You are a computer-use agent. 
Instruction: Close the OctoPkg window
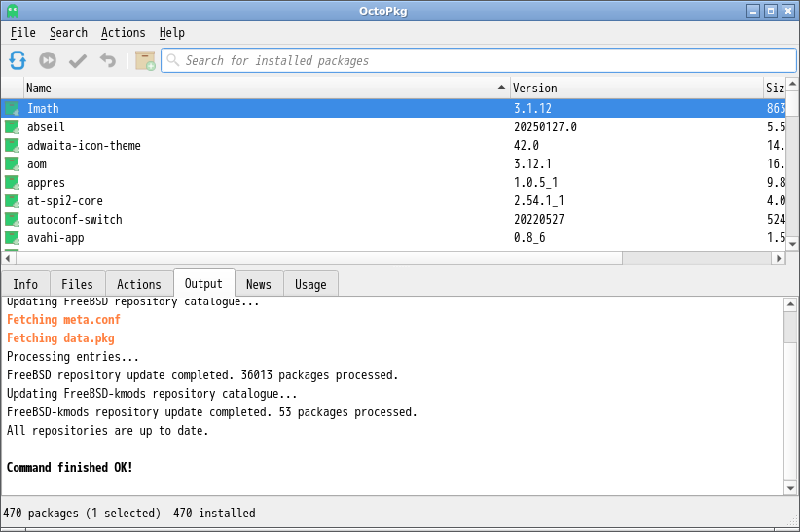(787, 11)
